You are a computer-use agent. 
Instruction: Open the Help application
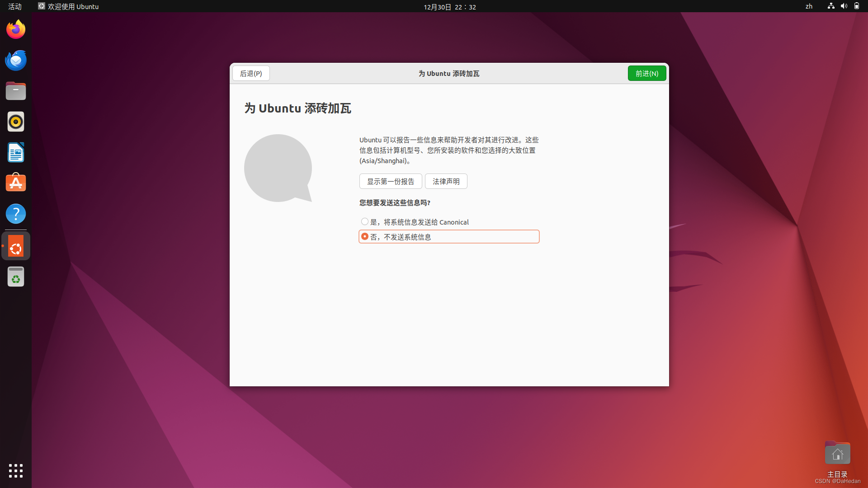coord(15,213)
